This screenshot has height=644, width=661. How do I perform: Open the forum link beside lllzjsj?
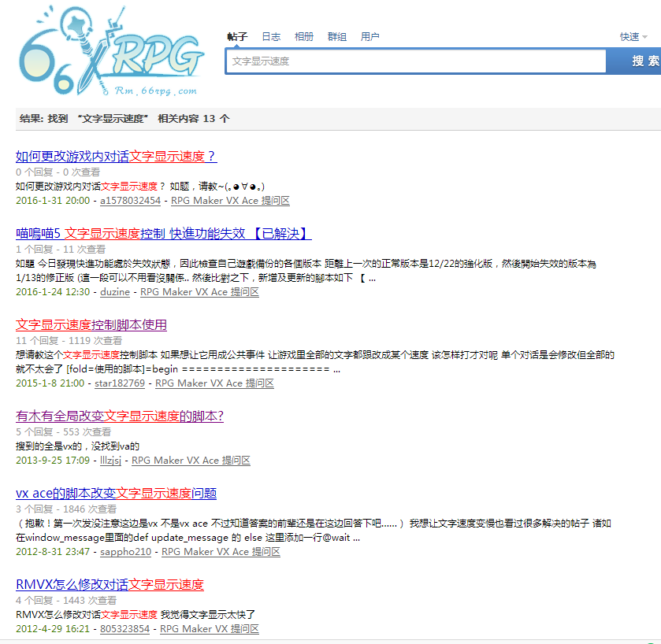tap(191, 461)
